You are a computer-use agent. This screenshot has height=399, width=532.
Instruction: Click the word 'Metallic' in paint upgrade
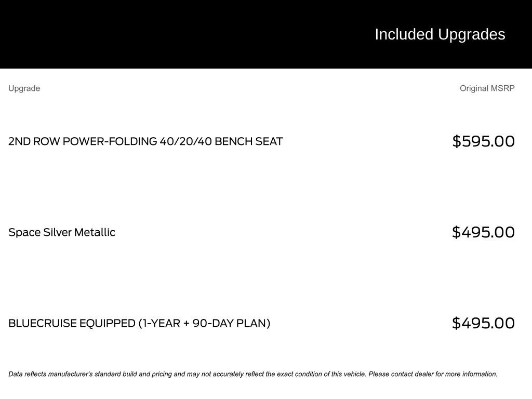(x=95, y=232)
